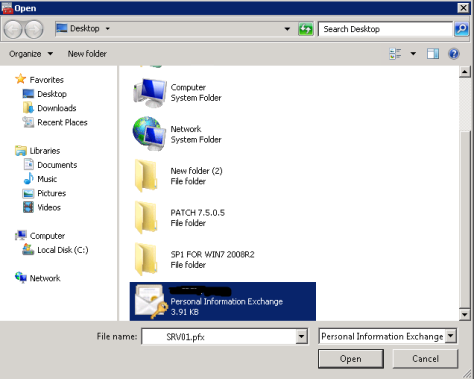The height and width of the screenshot is (379, 474).
Task: Click the green Refresh icon
Action: click(x=306, y=29)
